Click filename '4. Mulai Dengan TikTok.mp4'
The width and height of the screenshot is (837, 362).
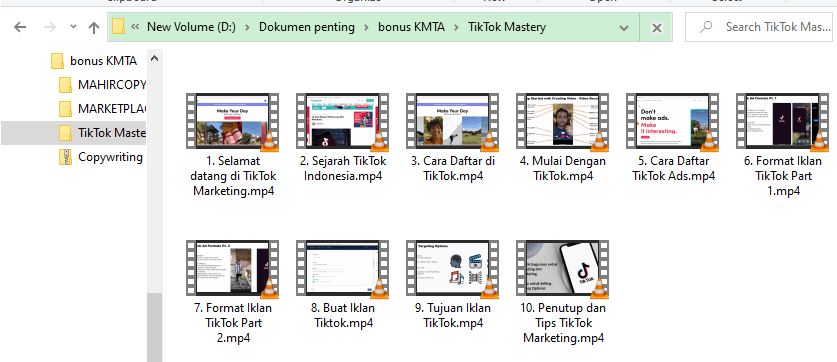563,169
